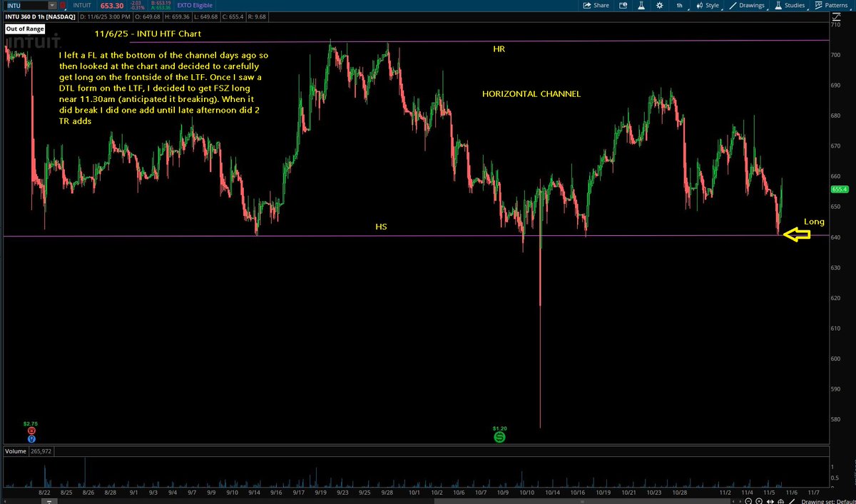Click the red earnings icon under $2.75
The height and width of the screenshot is (504, 856).
point(31,431)
